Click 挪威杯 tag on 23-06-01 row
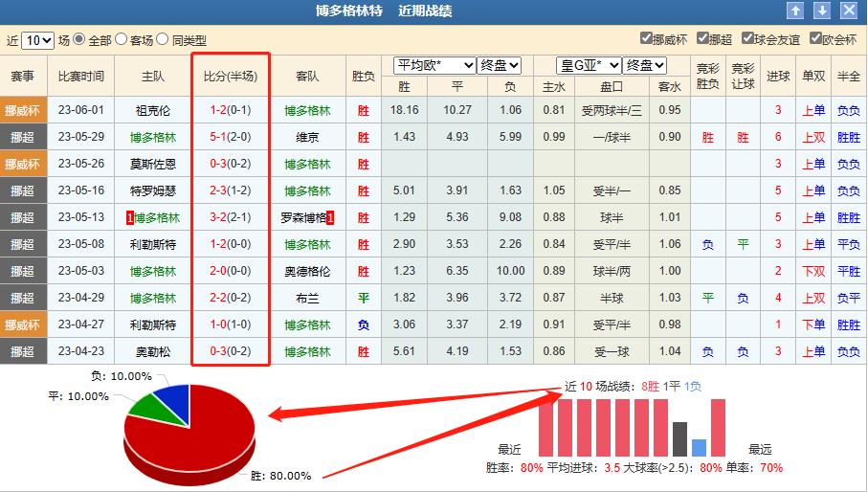 pyautogui.click(x=23, y=110)
